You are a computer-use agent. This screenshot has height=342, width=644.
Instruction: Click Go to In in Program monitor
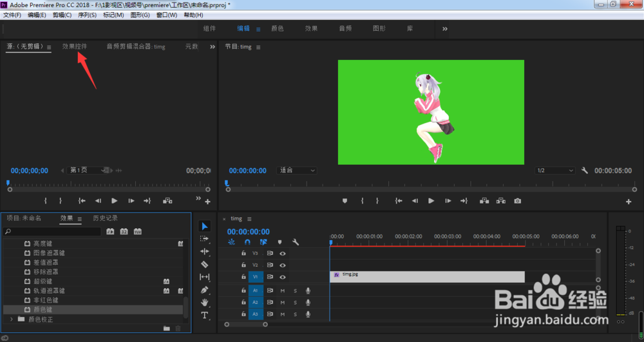[399, 201]
